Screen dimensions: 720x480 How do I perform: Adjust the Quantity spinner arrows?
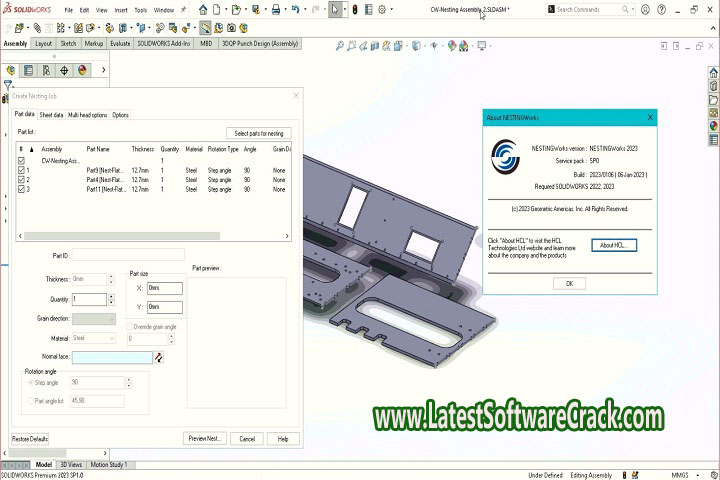(111, 299)
